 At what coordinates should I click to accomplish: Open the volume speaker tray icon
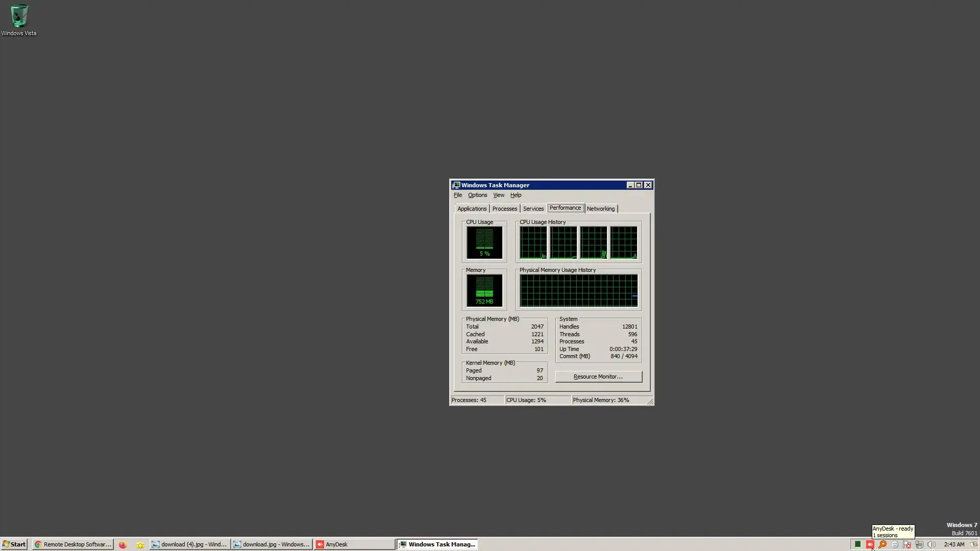coord(932,544)
